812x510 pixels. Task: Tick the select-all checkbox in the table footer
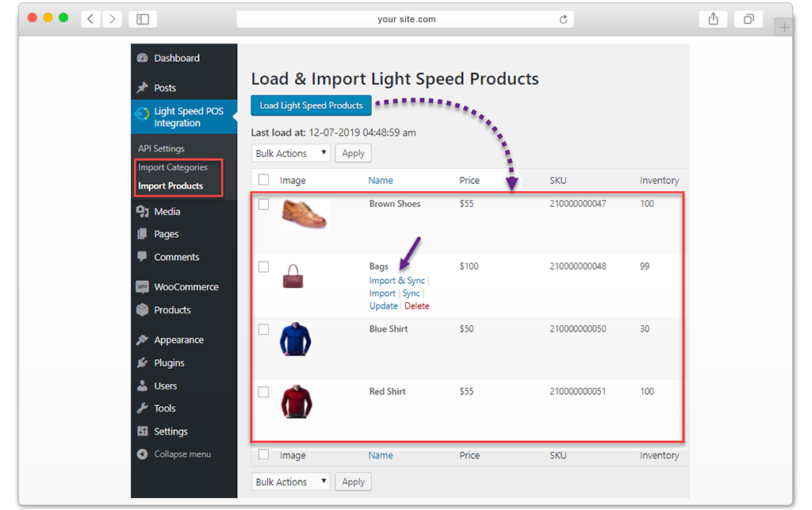point(263,454)
